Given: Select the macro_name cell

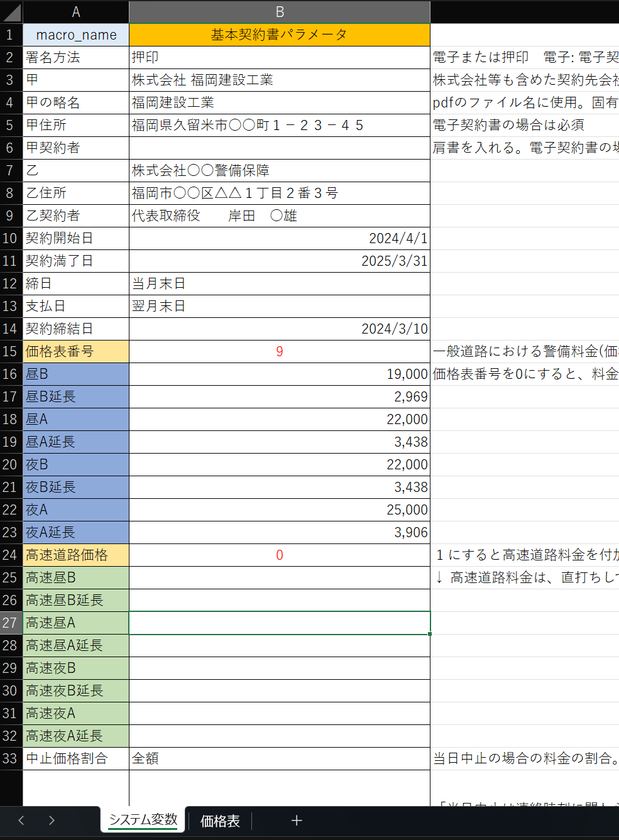Looking at the screenshot, I should 76,35.
